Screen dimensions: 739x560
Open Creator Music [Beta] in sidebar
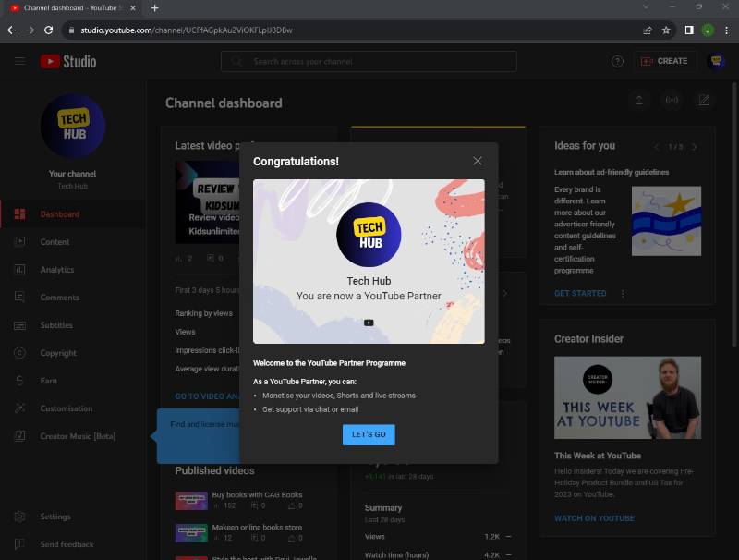pyautogui.click(x=73, y=436)
